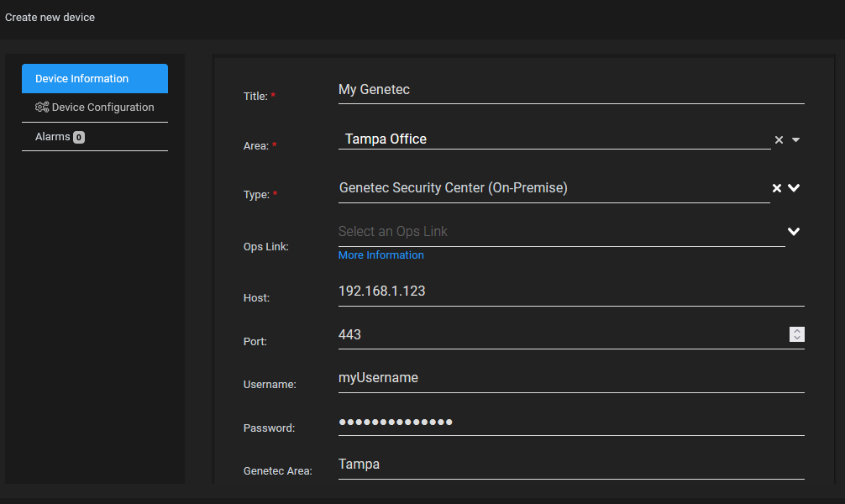Click the Genetec Area field showing Tampa

click(571, 465)
